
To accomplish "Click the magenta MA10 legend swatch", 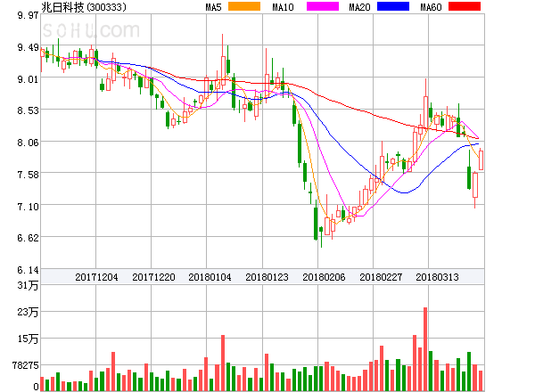I will click(323, 6).
